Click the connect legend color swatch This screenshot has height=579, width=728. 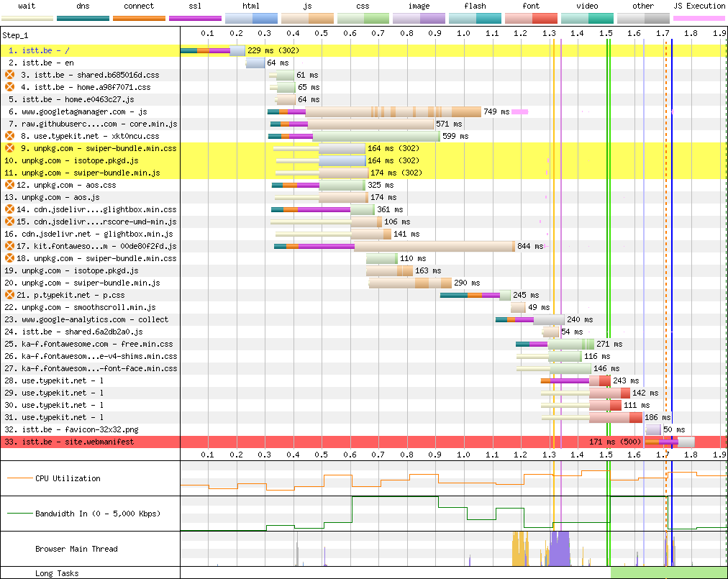pyautogui.click(x=140, y=19)
